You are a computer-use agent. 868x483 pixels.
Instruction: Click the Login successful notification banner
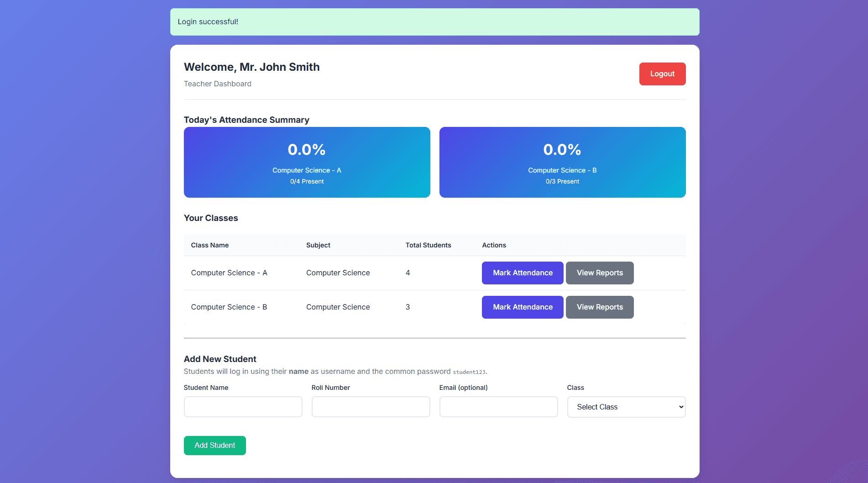434,22
